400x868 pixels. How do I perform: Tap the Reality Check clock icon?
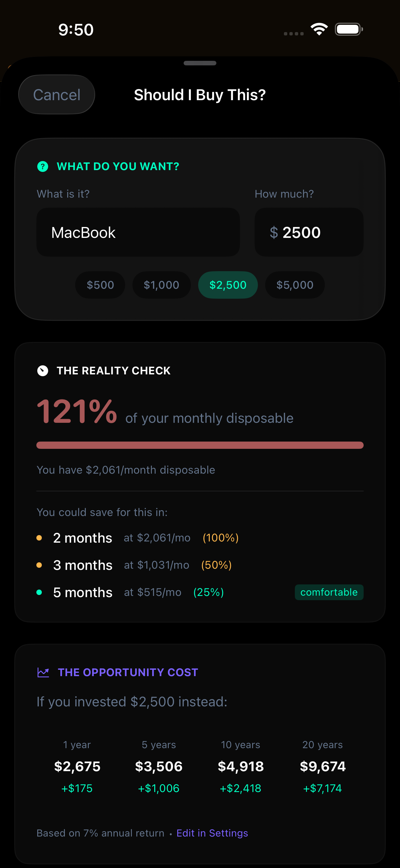point(42,371)
